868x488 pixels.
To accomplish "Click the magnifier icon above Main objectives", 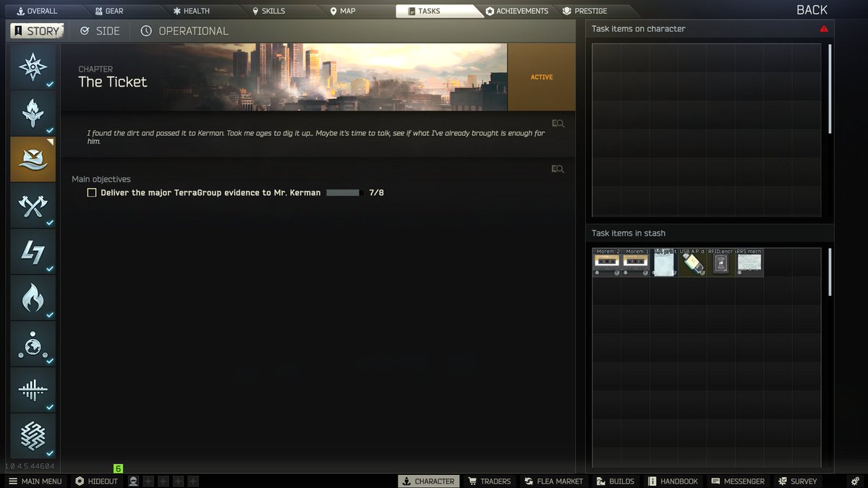I will pos(558,169).
